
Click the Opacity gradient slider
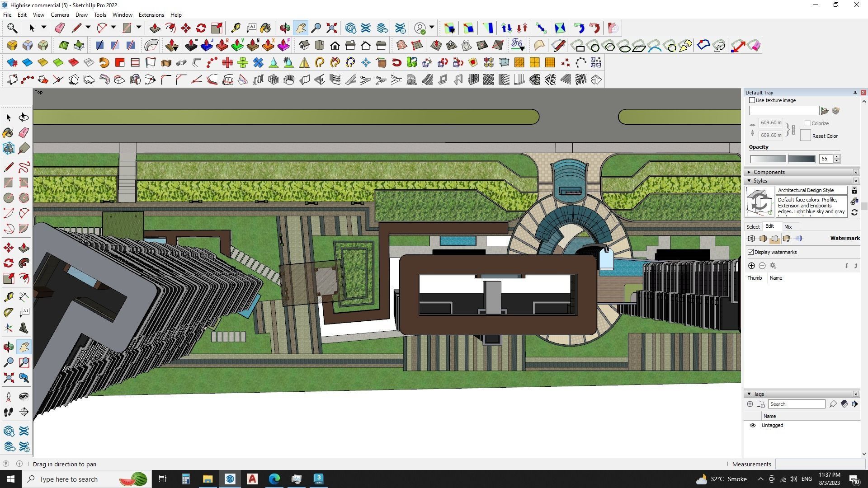coord(783,159)
